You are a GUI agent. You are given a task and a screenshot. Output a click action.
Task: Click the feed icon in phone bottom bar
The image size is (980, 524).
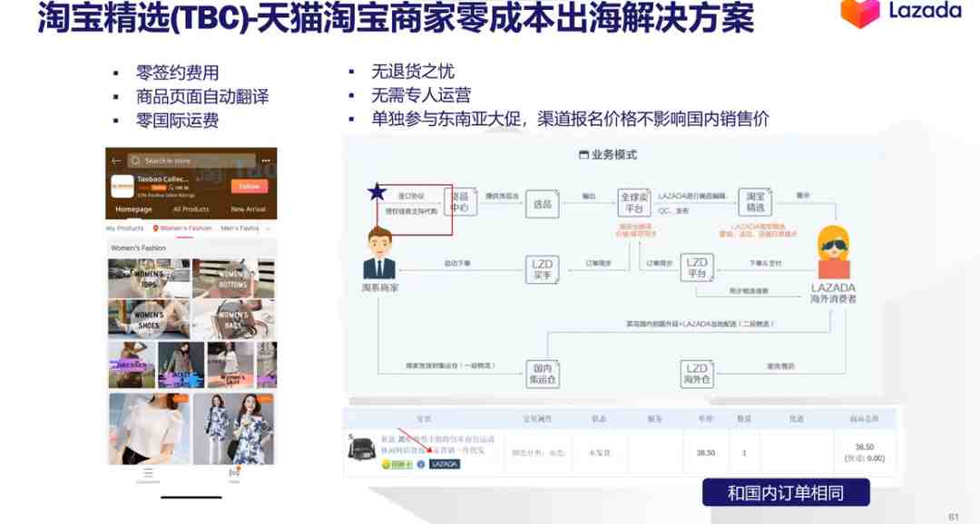coord(234,474)
